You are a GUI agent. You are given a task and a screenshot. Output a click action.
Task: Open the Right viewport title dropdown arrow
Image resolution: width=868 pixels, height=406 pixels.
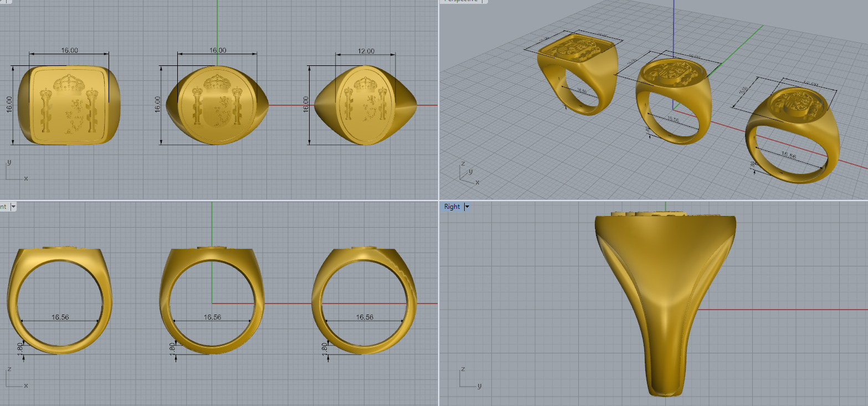click(x=467, y=207)
